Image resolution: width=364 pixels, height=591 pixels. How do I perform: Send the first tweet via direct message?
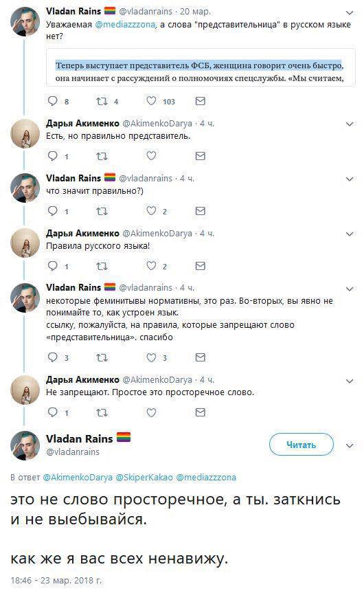pyautogui.click(x=201, y=101)
